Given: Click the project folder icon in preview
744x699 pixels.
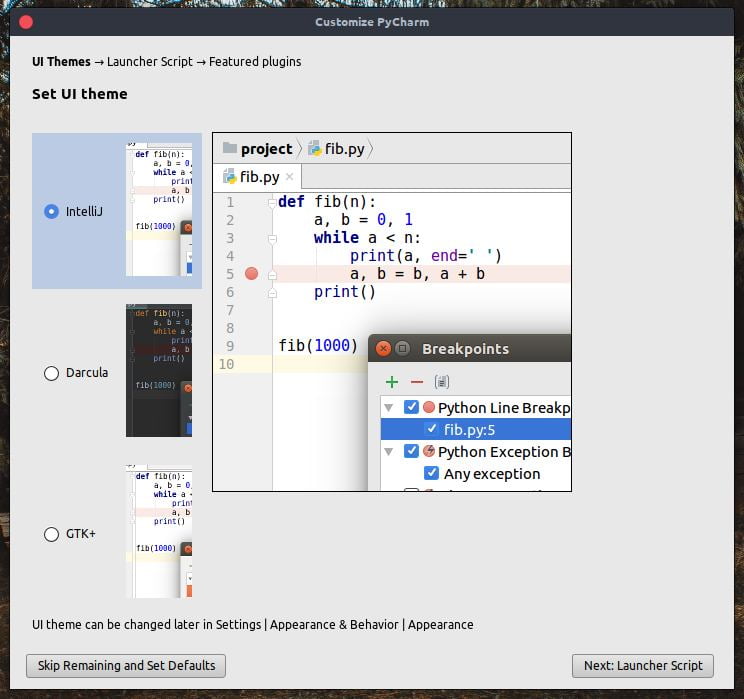Looking at the screenshot, I should [230, 148].
